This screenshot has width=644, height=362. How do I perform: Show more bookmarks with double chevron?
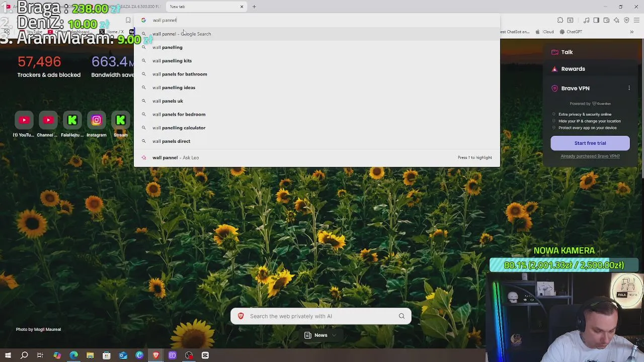point(632,32)
